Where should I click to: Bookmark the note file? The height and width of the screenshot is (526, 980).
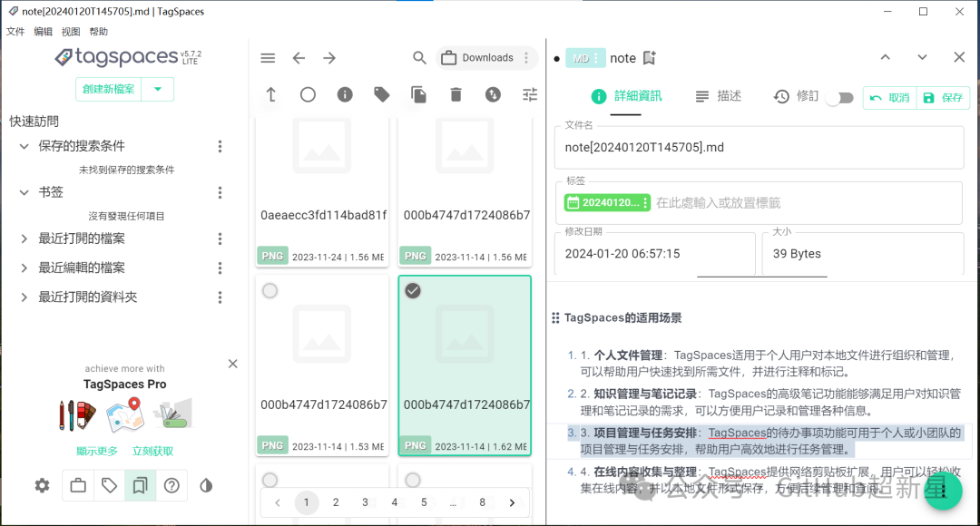pos(650,58)
